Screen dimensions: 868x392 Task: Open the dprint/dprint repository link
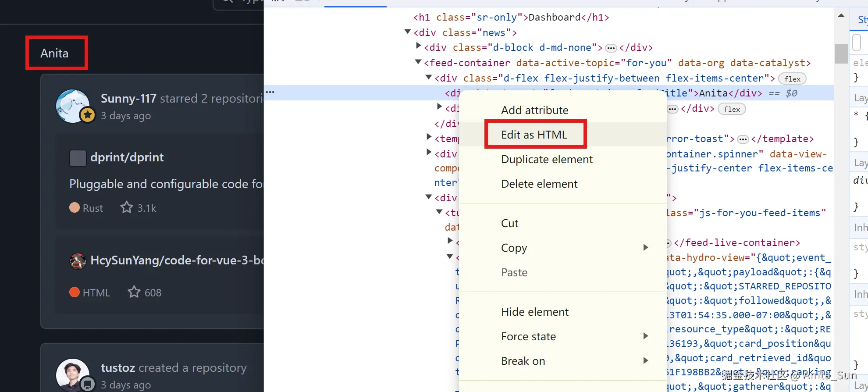(127, 157)
